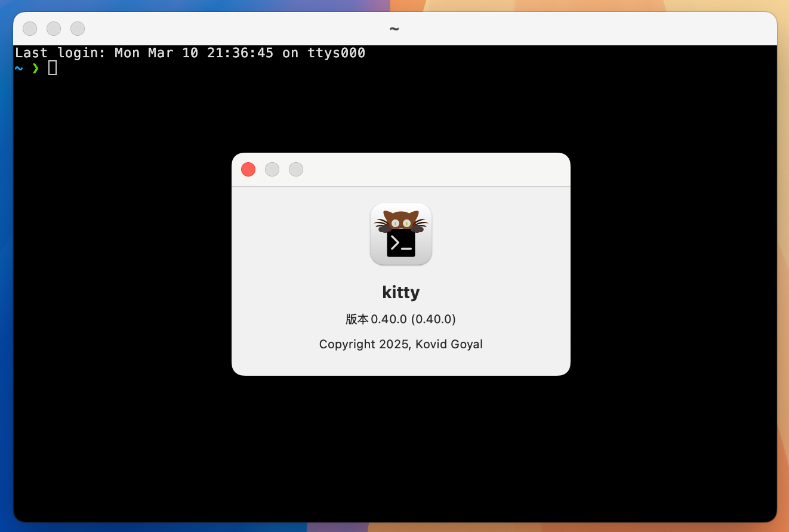Click the About dialog's gray zoom button
789x532 pixels.
296,169
